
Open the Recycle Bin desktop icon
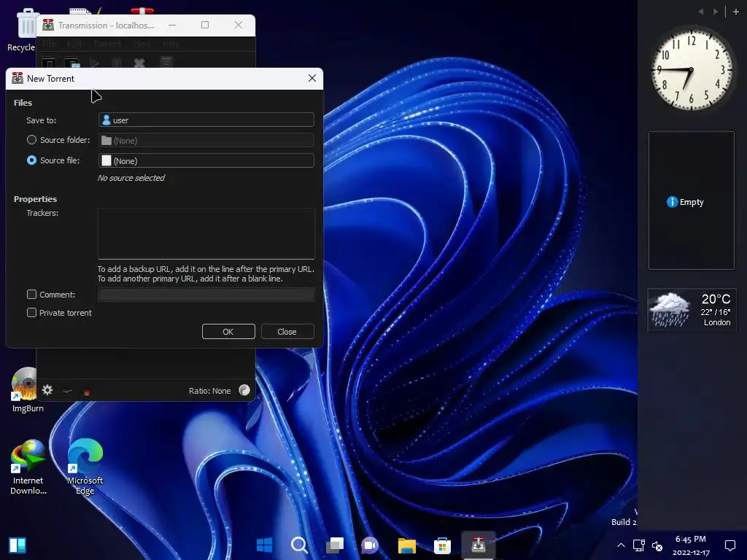click(x=22, y=30)
